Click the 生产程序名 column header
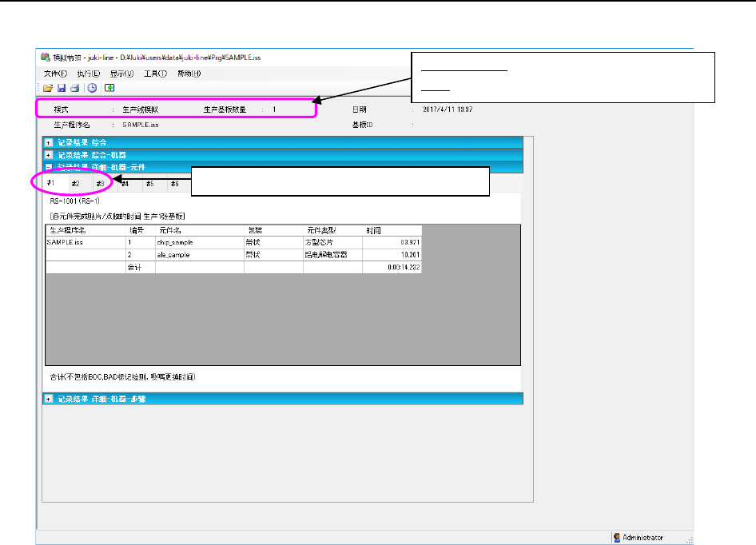This screenshot has height=545, width=756. 86,230
